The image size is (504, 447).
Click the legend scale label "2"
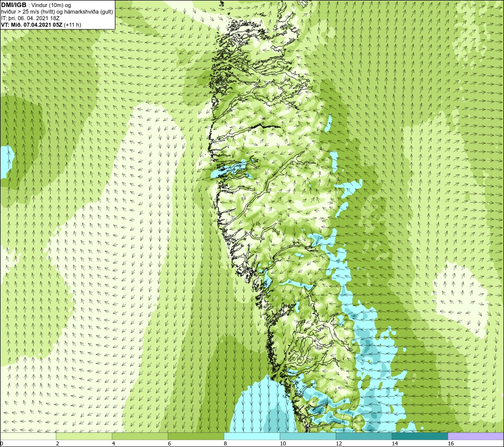click(57, 444)
